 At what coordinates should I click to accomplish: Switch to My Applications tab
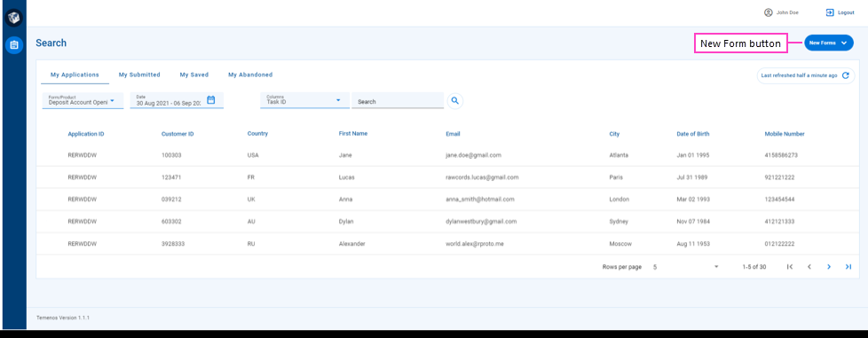[x=75, y=75]
